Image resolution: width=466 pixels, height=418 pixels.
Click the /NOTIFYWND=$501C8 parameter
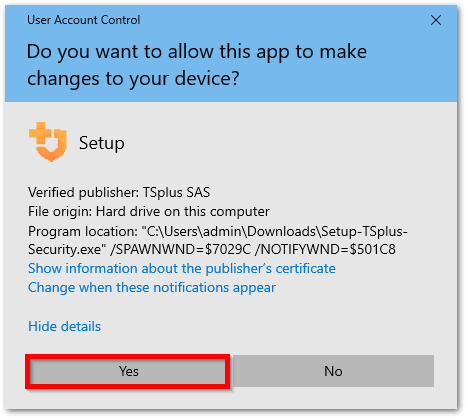coord(325,249)
